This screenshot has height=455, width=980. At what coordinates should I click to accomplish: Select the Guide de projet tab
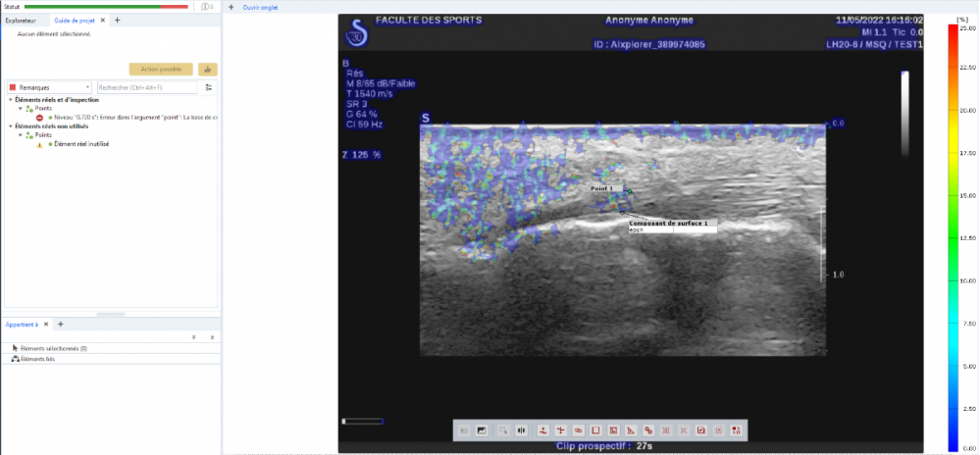click(x=74, y=20)
